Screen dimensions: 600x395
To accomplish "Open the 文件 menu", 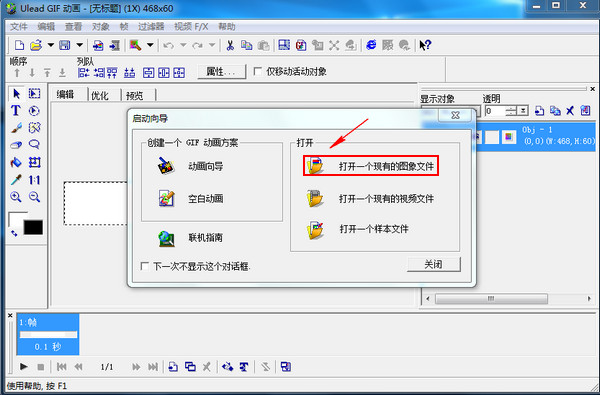I will 19,27.
